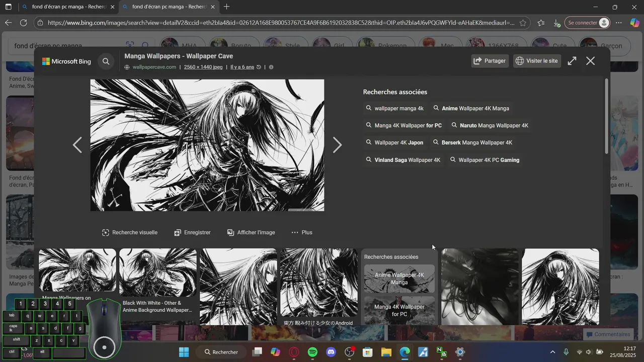
Task: Close the first browser tab
Action: point(112,7)
